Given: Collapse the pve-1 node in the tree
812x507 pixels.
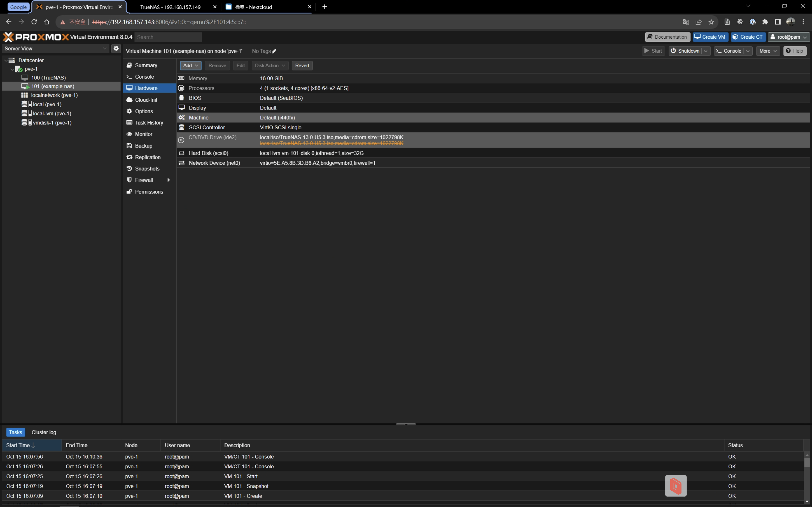Looking at the screenshot, I should coord(12,69).
